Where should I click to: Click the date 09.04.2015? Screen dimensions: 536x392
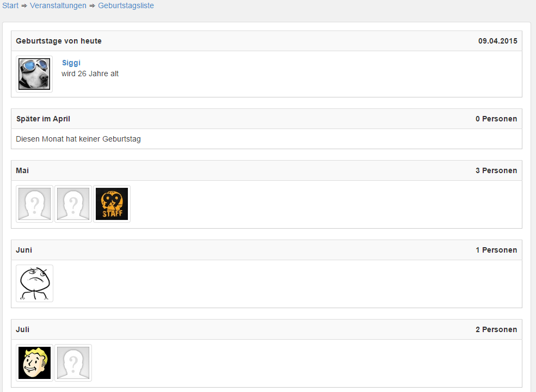click(x=498, y=41)
